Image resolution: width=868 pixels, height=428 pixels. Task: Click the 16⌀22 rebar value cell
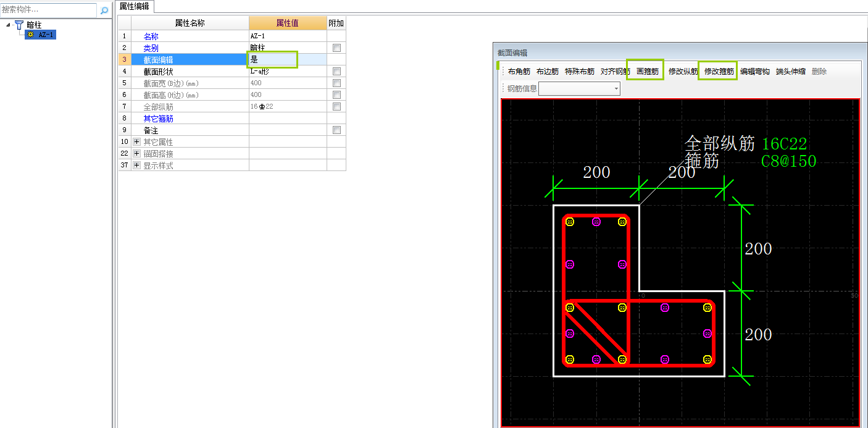(x=288, y=107)
